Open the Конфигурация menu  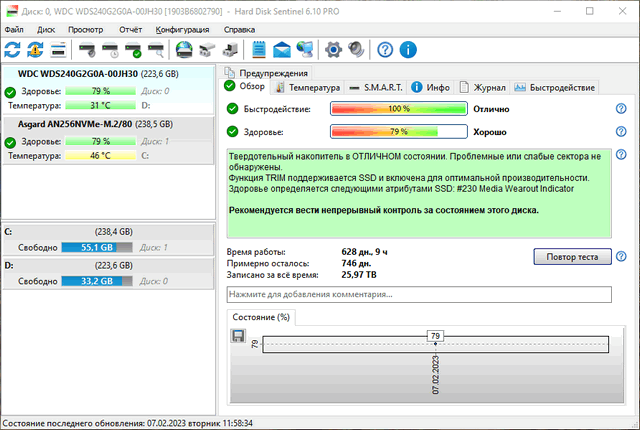tap(181, 30)
